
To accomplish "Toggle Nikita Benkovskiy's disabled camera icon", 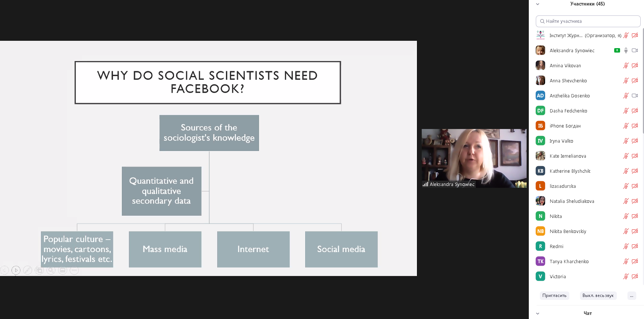I will [635, 231].
